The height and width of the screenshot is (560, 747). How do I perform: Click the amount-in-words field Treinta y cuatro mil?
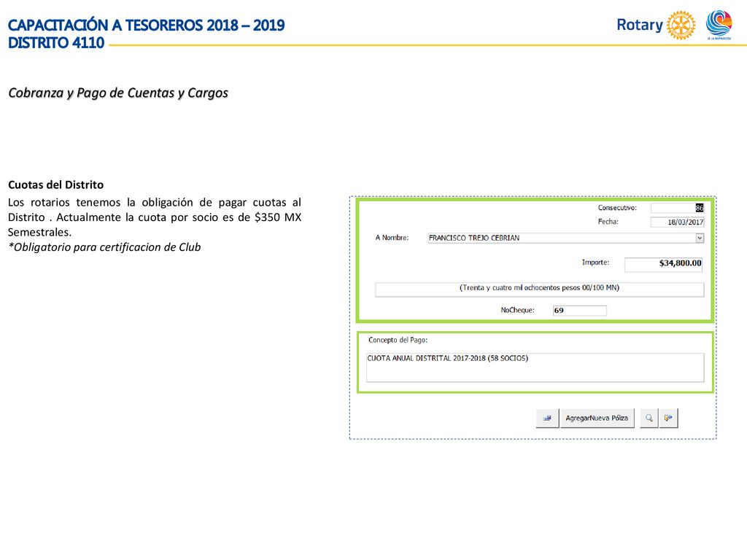point(539,289)
